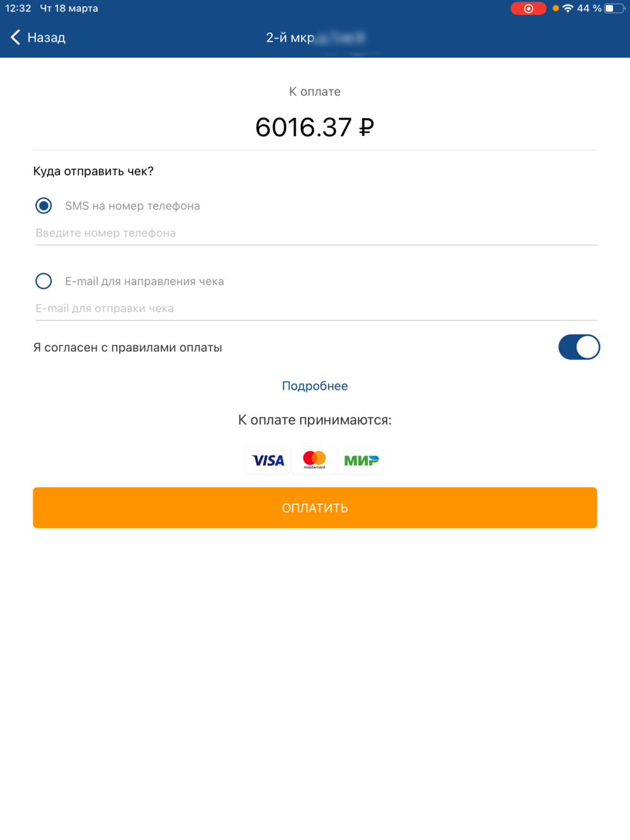Click the Mastercard logo

pyautogui.click(x=314, y=460)
